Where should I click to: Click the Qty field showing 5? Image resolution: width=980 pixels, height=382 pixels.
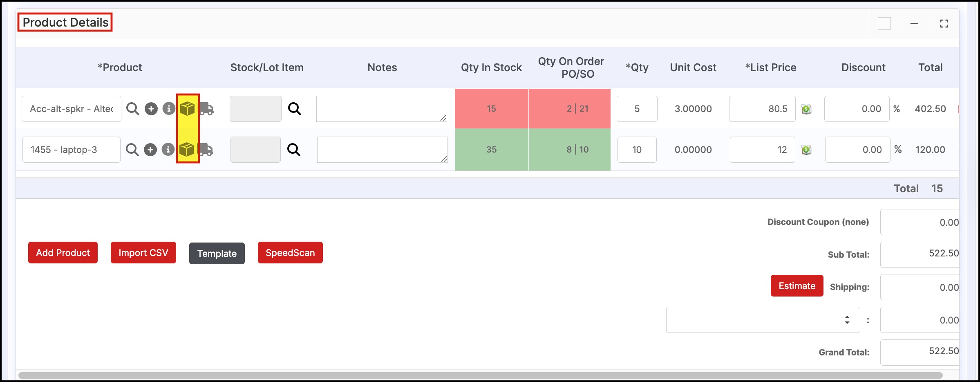click(x=637, y=109)
